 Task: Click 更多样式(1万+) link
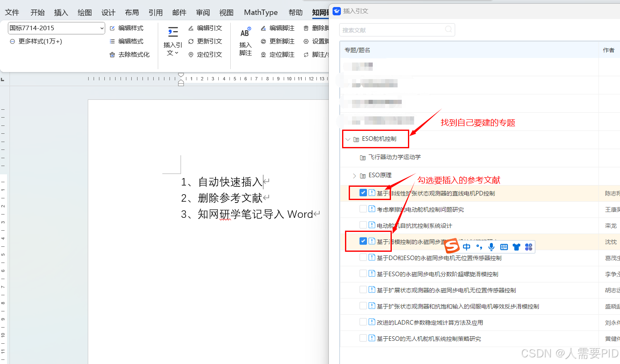tap(40, 41)
